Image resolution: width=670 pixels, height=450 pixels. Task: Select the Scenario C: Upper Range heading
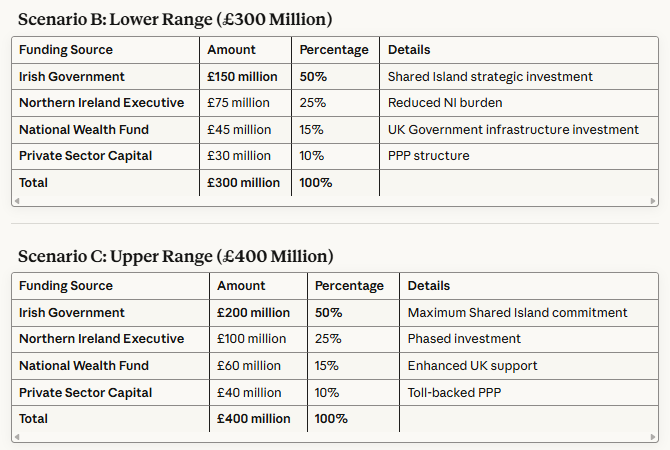point(175,256)
